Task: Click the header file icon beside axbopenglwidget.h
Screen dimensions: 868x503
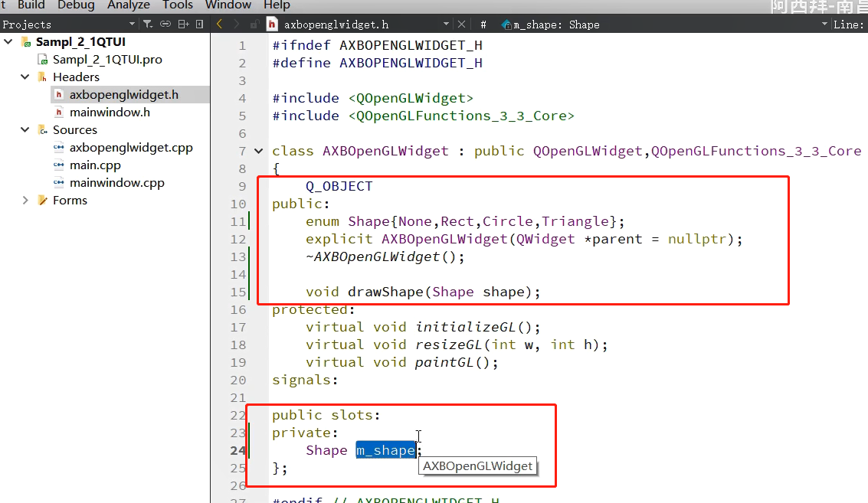Action: (x=272, y=24)
